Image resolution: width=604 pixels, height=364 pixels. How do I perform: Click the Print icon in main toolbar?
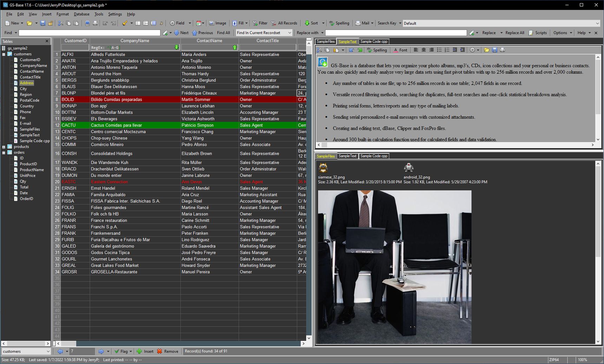tap(95, 23)
